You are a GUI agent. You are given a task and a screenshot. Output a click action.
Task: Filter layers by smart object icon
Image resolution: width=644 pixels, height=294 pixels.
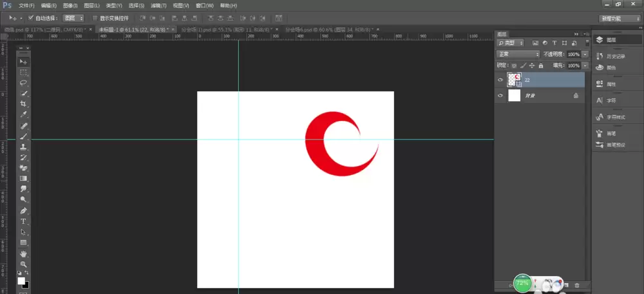click(x=574, y=42)
